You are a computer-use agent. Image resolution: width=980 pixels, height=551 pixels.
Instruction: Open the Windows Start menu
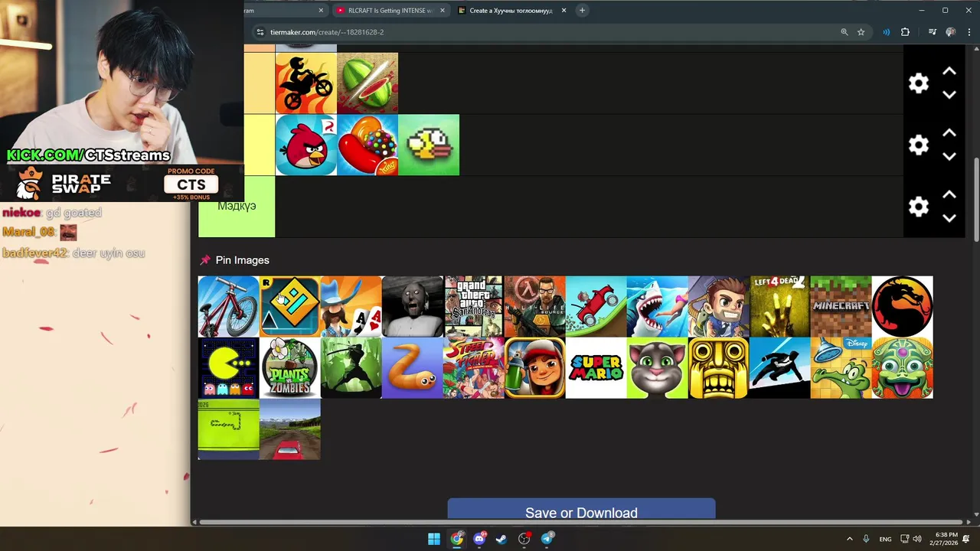pyautogui.click(x=433, y=539)
